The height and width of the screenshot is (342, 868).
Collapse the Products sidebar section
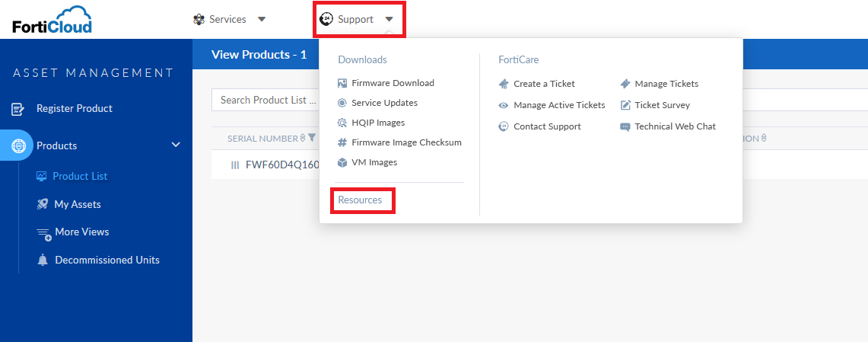(176, 145)
